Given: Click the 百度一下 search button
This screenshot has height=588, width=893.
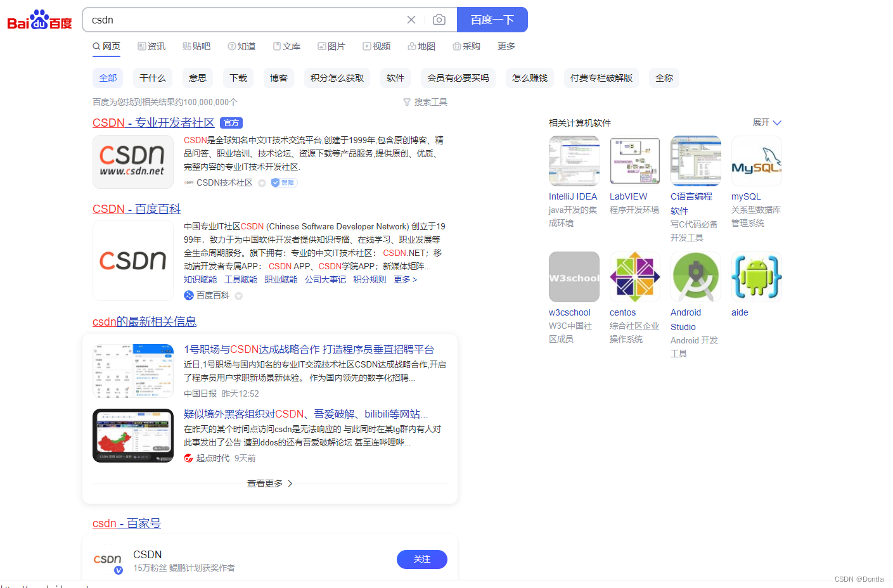Looking at the screenshot, I should click(x=492, y=20).
